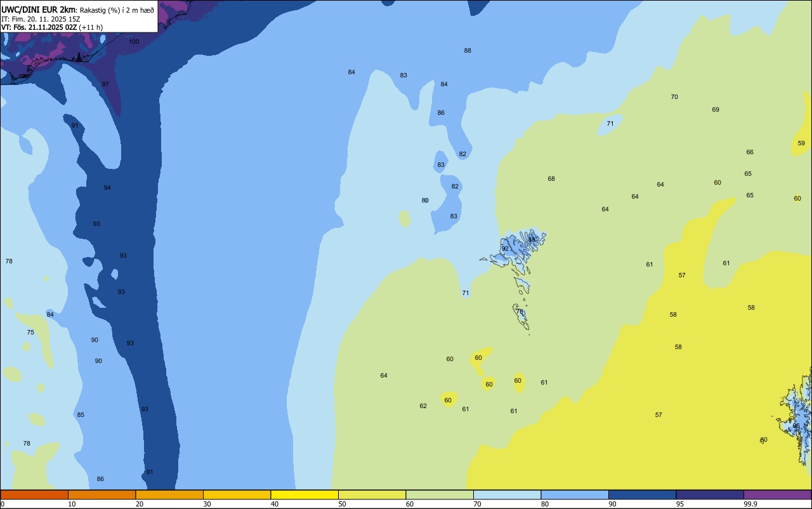Click the map value '75'
Viewport: 812px width, 509px height.
(30, 333)
